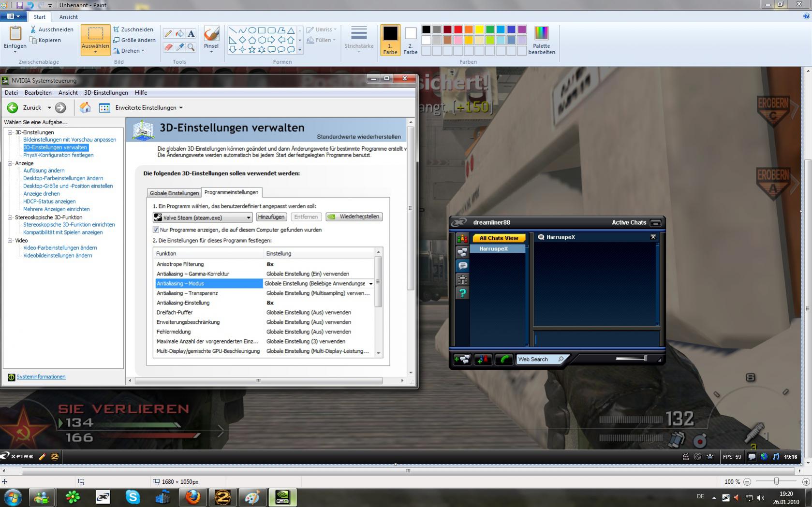Viewport: 812px width, 507px height.
Task: Select Dreifach-Puffer setting row
Action: click(264, 313)
